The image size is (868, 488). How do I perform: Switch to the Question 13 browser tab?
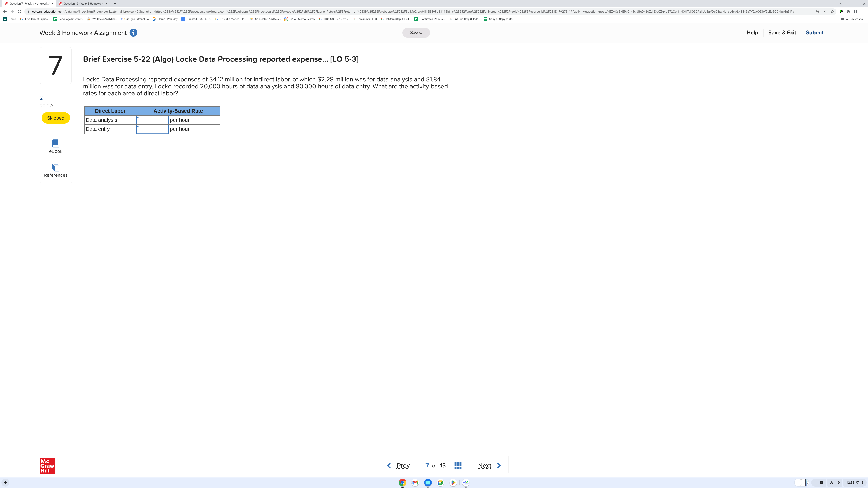click(x=83, y=4)
